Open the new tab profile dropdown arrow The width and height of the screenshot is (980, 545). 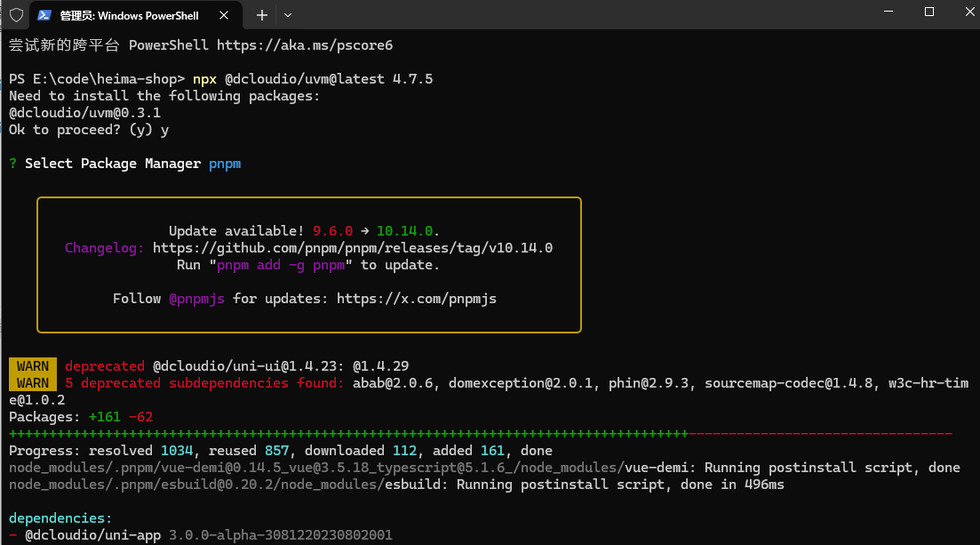tap(288, 15)
